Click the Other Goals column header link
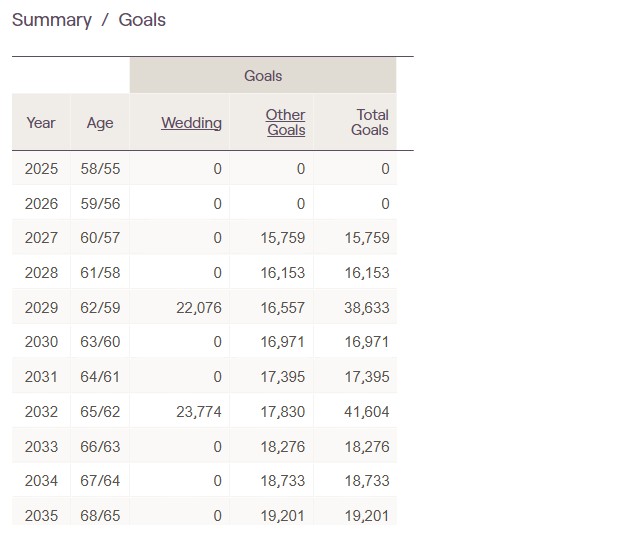Viewport: 617px width, 538px height. (x=286, y=123)
